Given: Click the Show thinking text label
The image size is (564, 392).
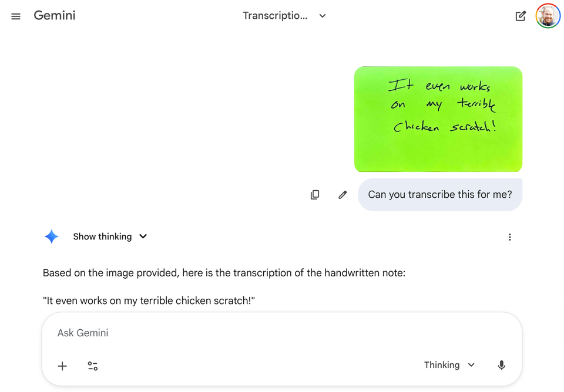Looking at the screenshot, I should coord(103,236).
